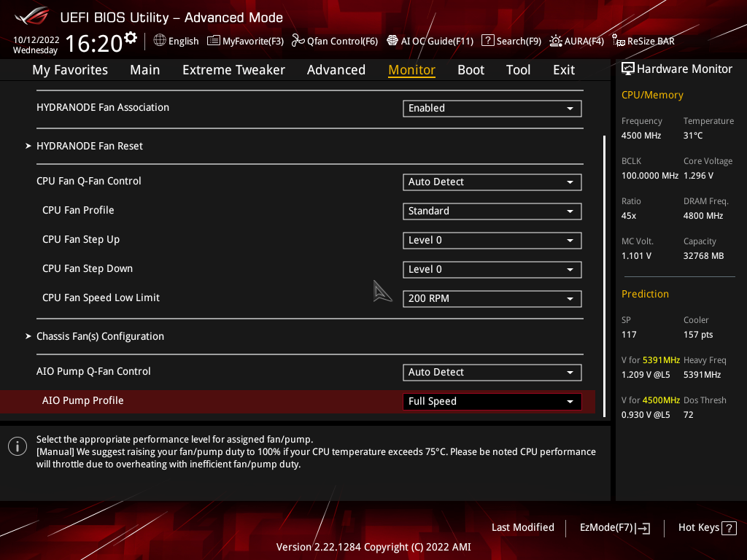Select the Monitor tab
The width and height of the screenshot is (747, 560).
(x=411, y=70)
